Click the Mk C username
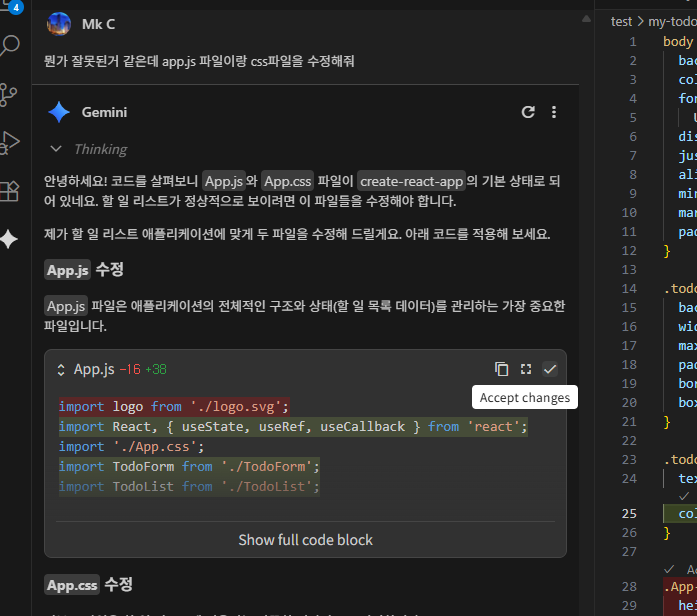The width and height of the screenshot is (697, 616). pyautogui.click(x=98, y=24)
